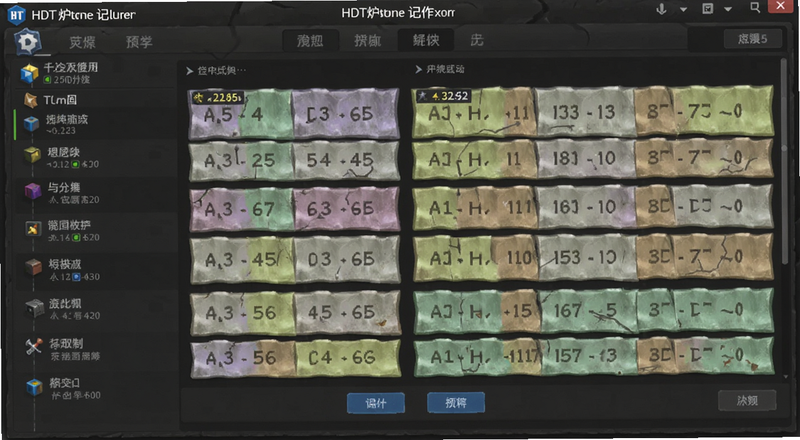This screenshot has width=800, height=440.
Task: Select the olive-yellow cube sidebar icon
Action: [x=32, y=155]
